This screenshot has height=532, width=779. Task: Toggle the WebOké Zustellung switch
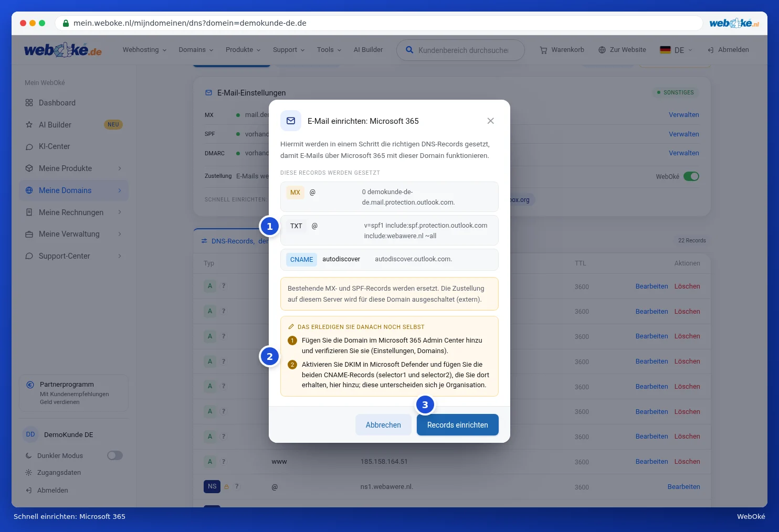pyautogui.click(x=691, y=176)
